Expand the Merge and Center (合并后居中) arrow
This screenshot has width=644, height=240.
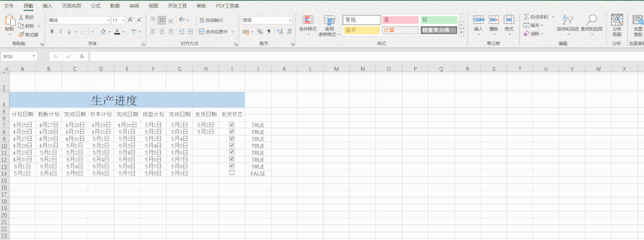[232, 32]
